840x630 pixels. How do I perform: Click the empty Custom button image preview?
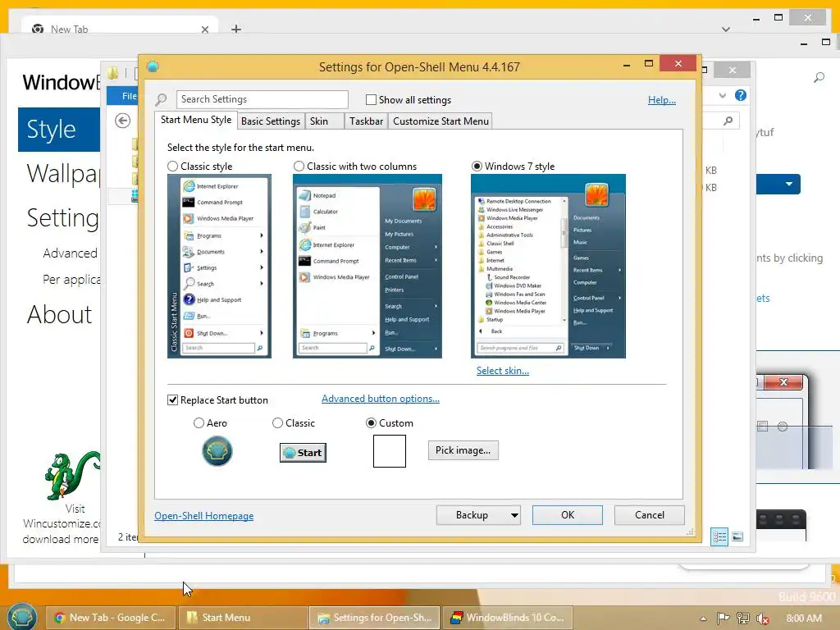pos(390,451)
